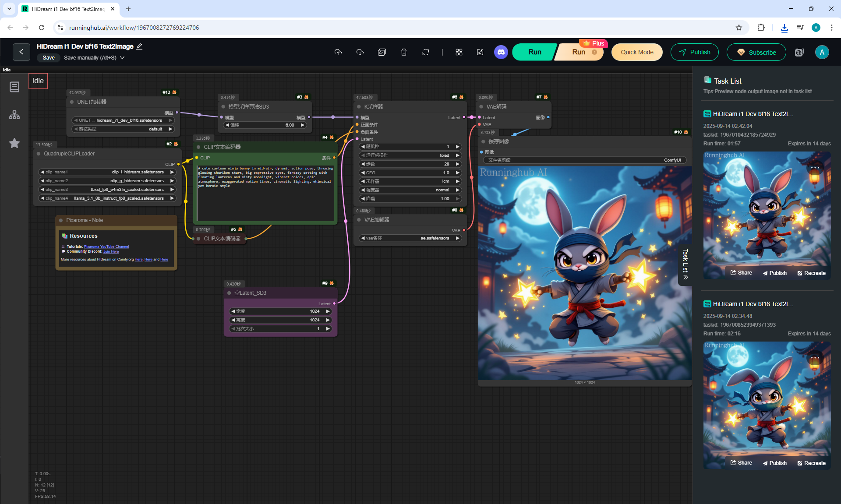Expand the Save manually dropdown arrow
This screenshot has height=504, width=841.
(122, 58)
